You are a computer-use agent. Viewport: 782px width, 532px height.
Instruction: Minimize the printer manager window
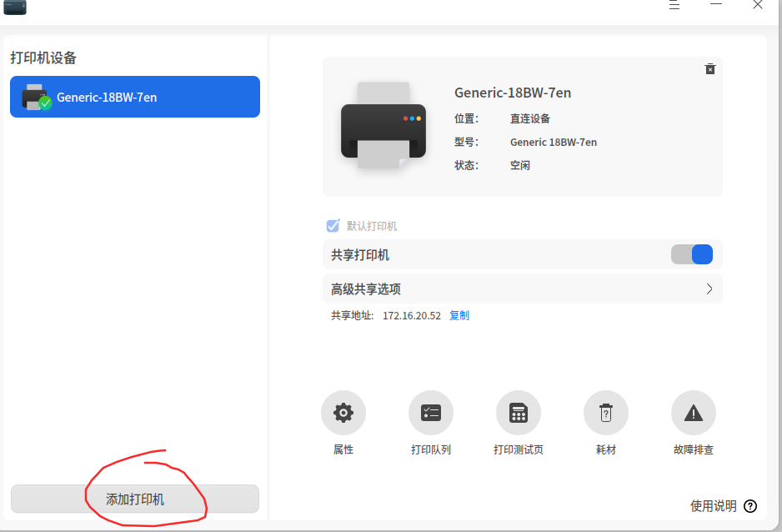pyautogui.click(x=716, y=4)
